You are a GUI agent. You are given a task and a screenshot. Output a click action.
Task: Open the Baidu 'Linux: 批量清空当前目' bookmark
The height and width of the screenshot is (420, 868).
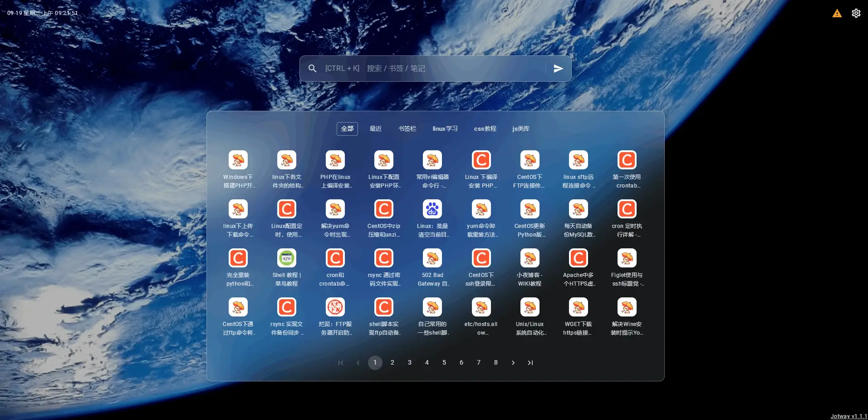pyautogui.click(x=432, y=209)
